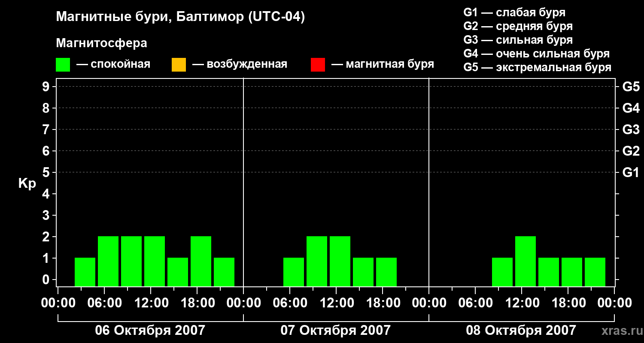644x343 pixels.
Task: Select the red 'магнитная буря' legend swatch
Action: coord(318,64)
